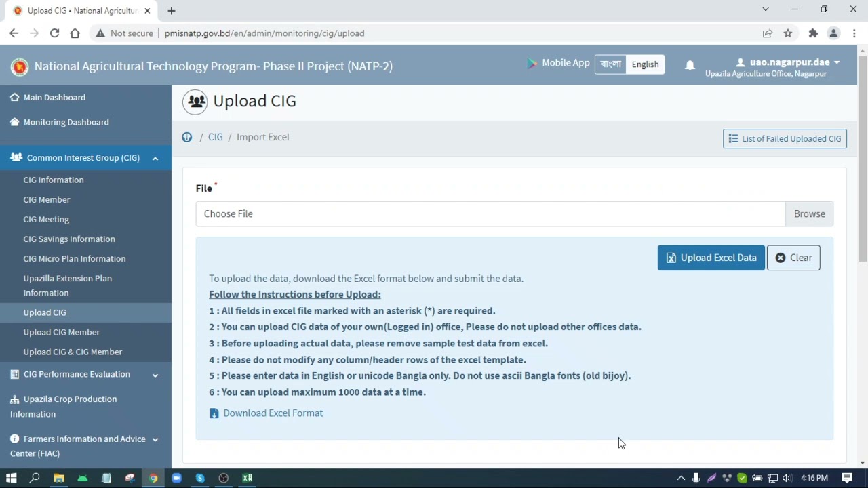
Task: Click the notification bell icon
Action: pos(690,66)
